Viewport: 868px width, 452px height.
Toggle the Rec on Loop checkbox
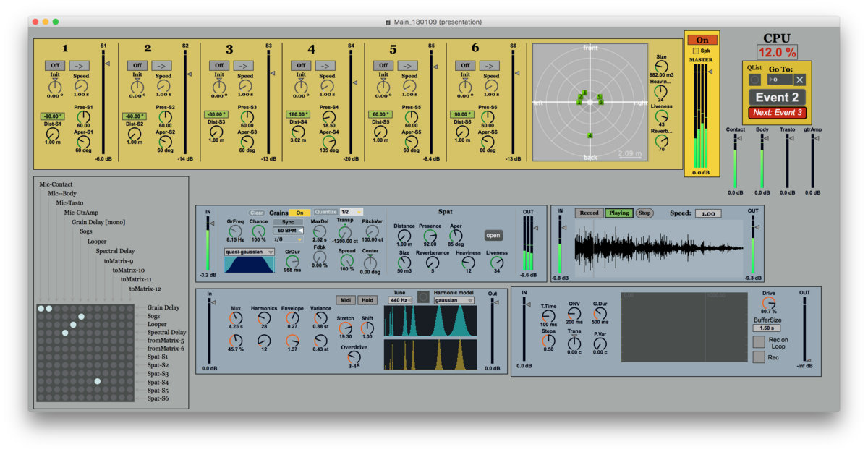click(x=759, y=342)
